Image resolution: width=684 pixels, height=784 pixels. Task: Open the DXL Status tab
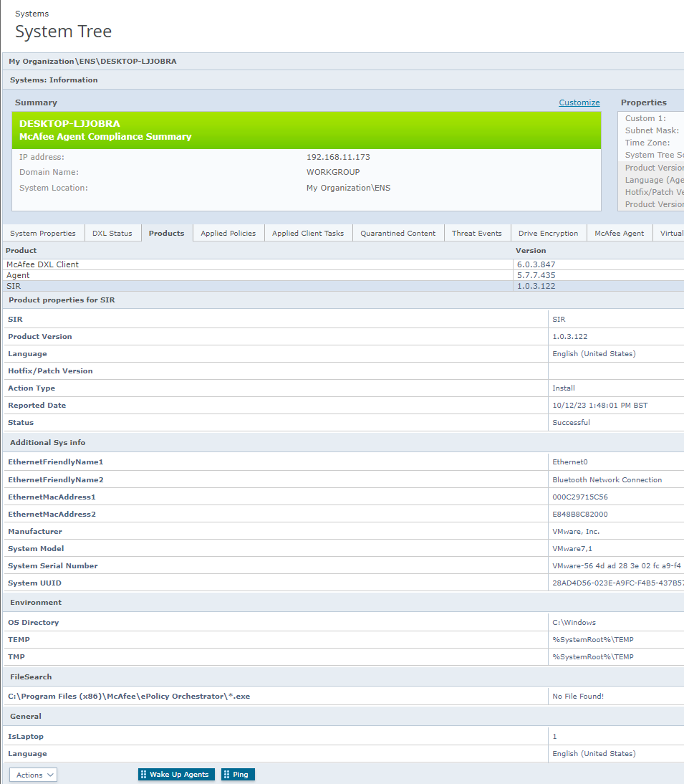tap(112, 234)
